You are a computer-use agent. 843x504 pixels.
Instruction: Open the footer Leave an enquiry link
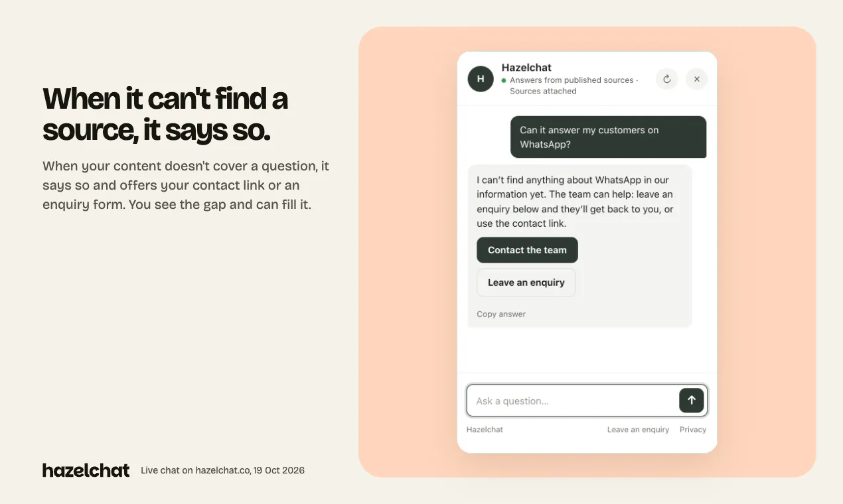click(638, 430)
